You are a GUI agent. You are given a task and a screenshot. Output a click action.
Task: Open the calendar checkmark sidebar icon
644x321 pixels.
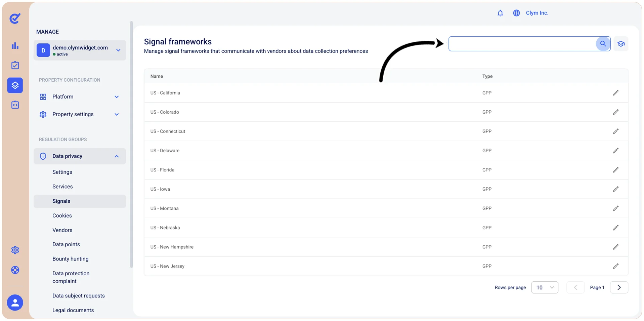click(x=15, y=65)
